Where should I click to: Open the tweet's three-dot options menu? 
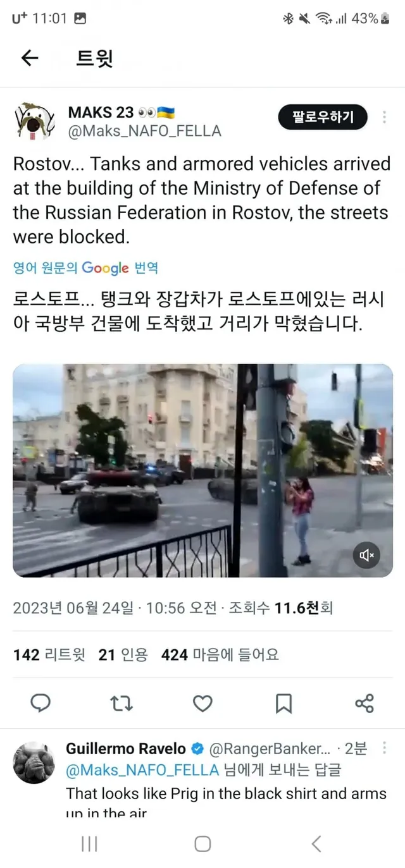click(x=384, y=117)
